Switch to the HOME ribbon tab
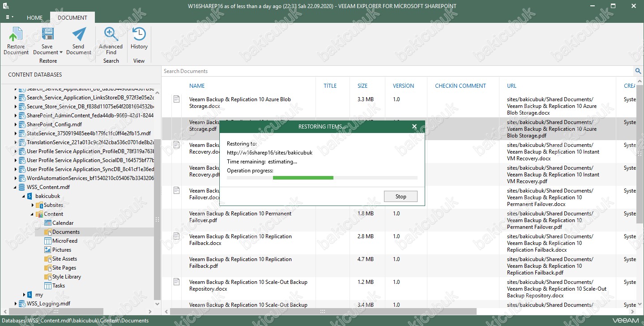Image resolution: width=644 pixels, height=326 pixels. tap(34, 18)
